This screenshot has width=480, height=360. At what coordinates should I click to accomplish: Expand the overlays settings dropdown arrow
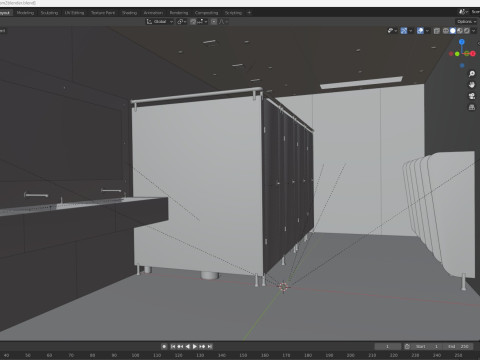[427, 31]
